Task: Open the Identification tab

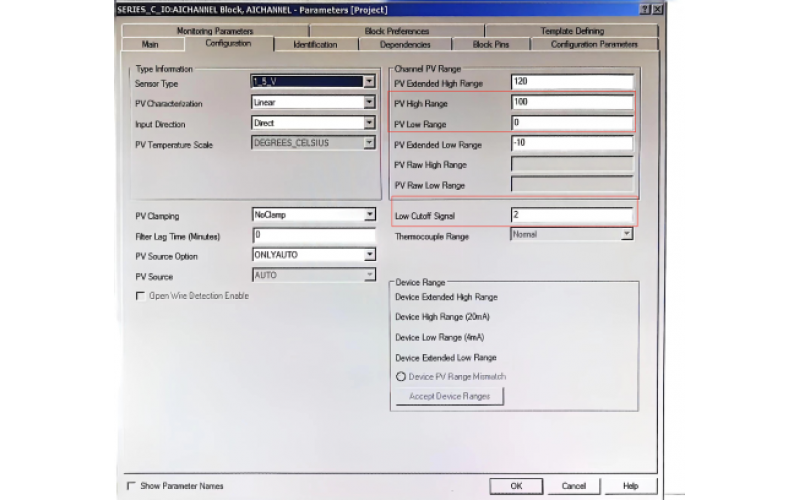Action: 315,44
